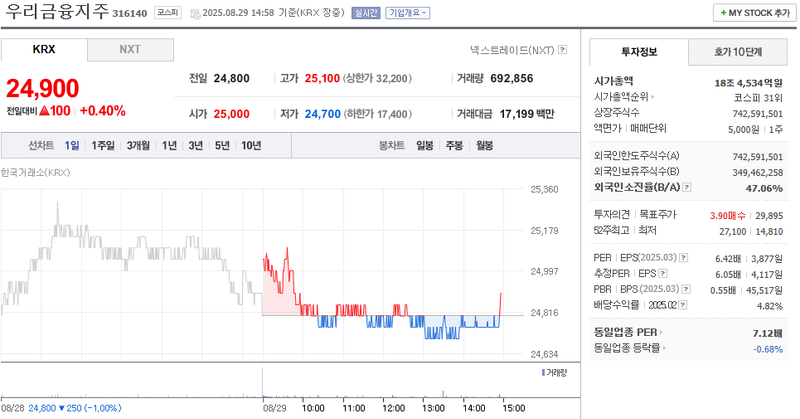This screenshot has height=419, width=800.
Task: Select the 1년 line chart period
Action: coord(169,146)
